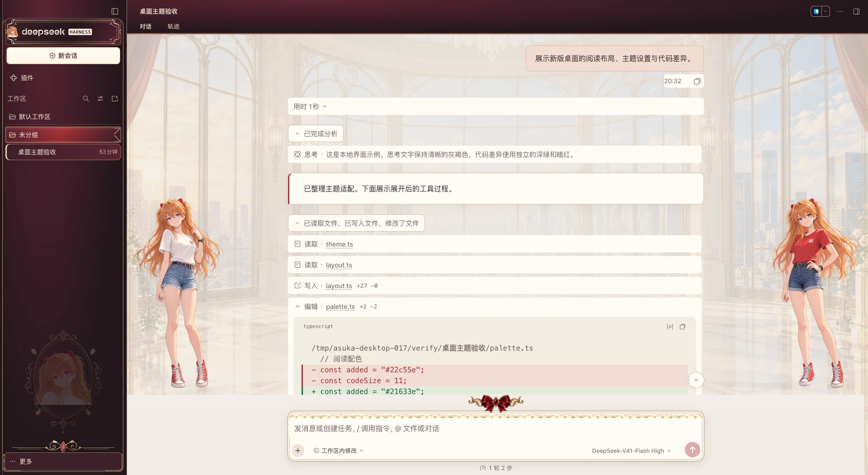Jump to bottom of conversation arrow
Screen dimensions: 868x475
[696, 380]
